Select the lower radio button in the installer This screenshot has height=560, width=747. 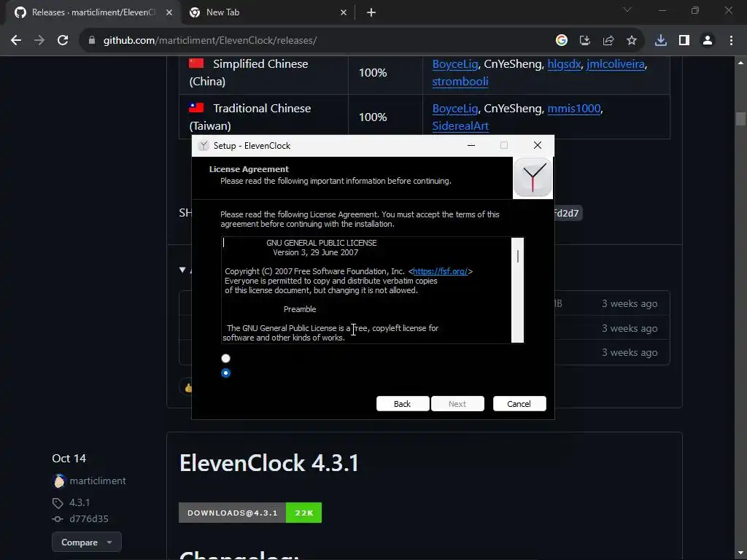226,373
